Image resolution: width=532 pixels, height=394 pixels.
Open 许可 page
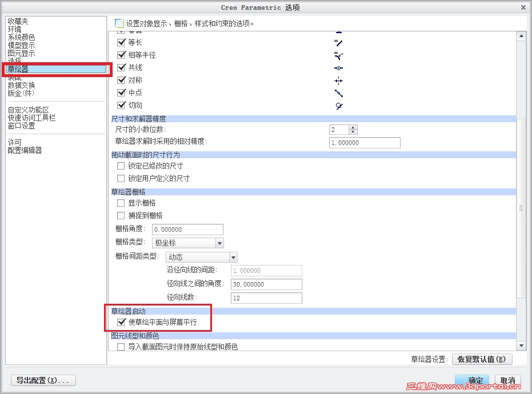pos(15,142)
